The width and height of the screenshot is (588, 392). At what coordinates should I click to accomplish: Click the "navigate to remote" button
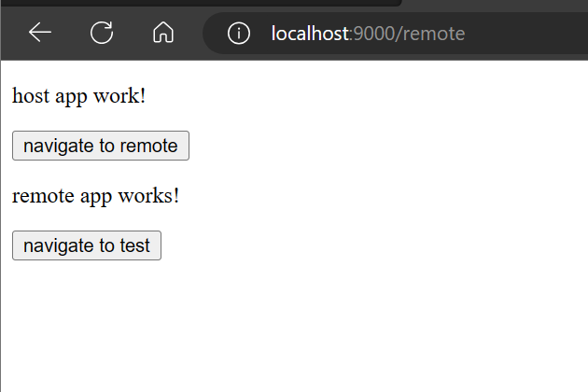click(x=101, y=146)
